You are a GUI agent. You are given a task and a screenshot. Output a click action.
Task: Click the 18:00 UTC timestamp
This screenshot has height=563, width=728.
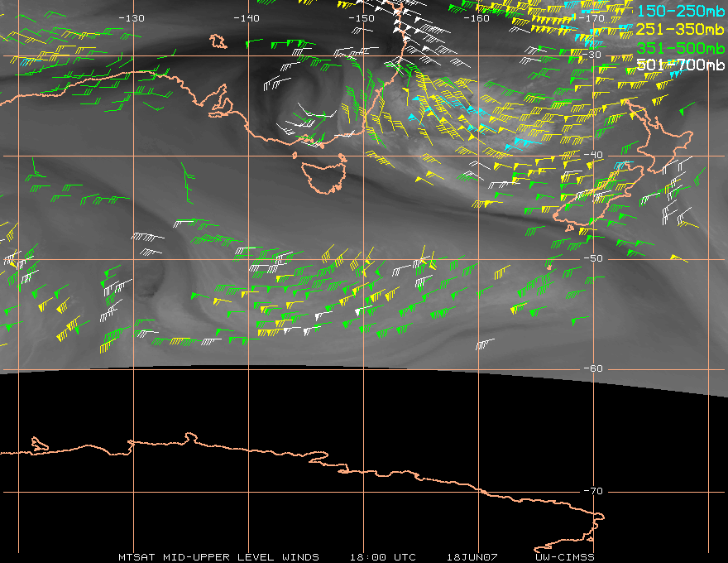[x=382, y=557]
